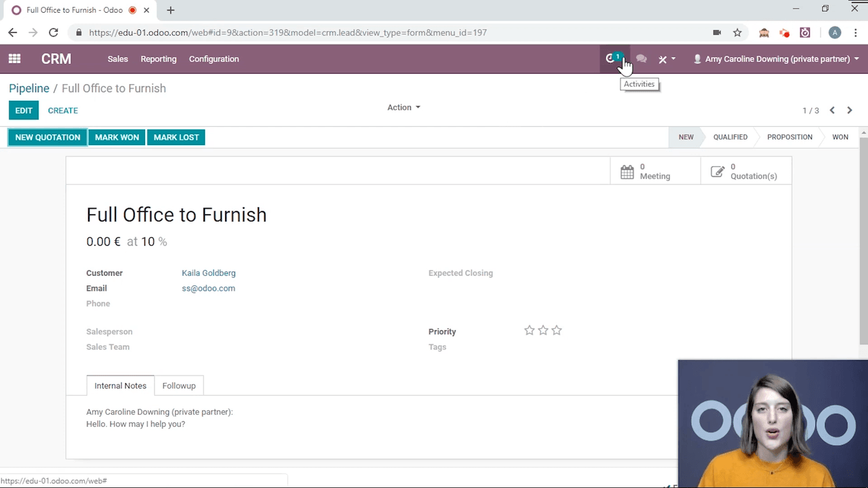Click the Mark Won button
Screen dimensions: 868x488
[117, 137]
